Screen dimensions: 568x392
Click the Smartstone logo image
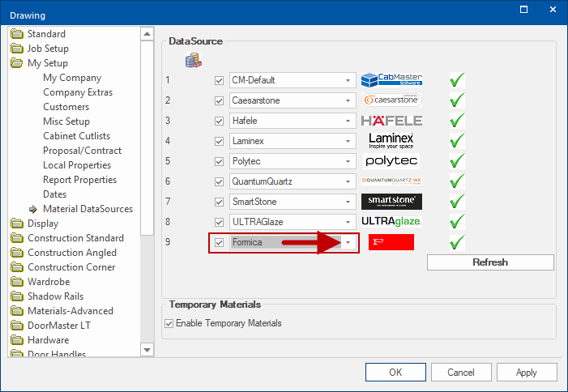click(x=391, y=202)
